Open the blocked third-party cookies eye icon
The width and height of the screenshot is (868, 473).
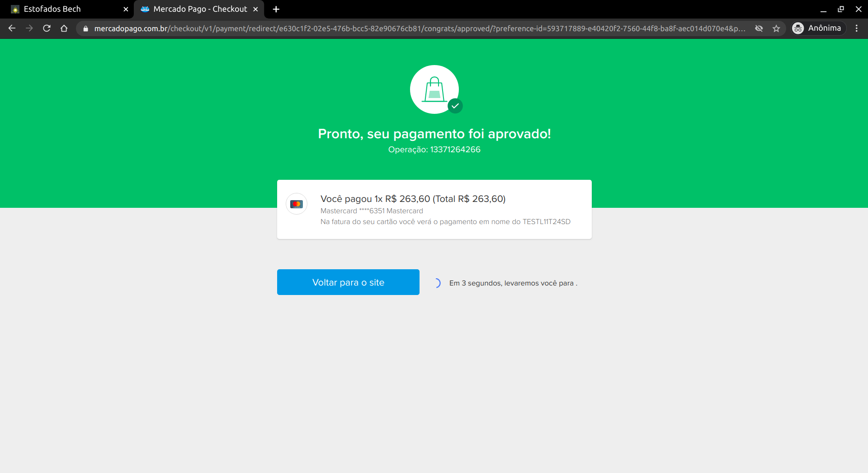click(759, 28)
